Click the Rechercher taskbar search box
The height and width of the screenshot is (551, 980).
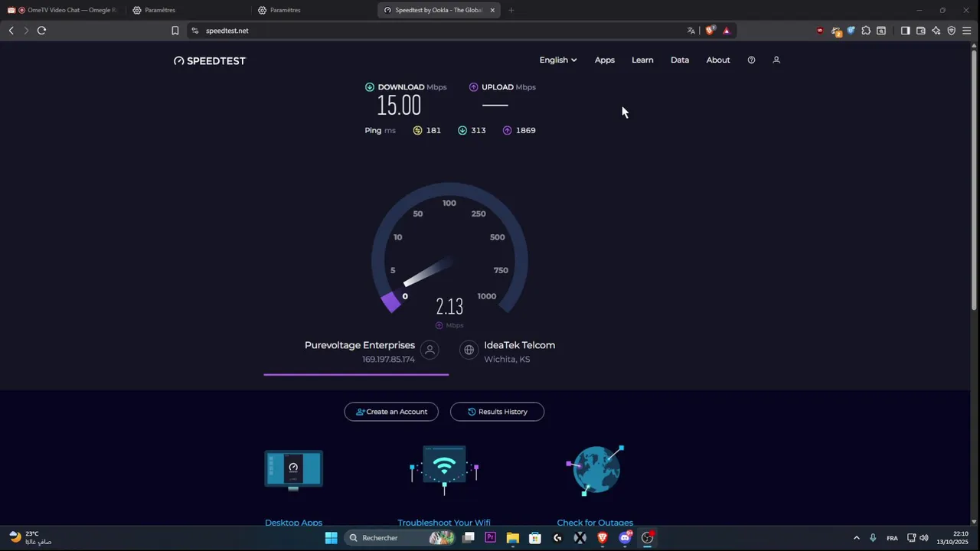(400, 538)
